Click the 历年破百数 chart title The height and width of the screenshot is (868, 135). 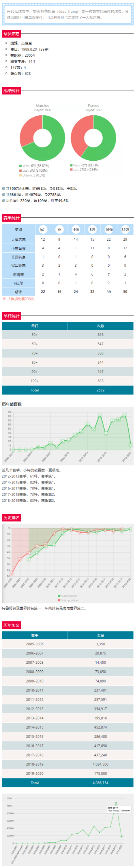tap(12, 404)
